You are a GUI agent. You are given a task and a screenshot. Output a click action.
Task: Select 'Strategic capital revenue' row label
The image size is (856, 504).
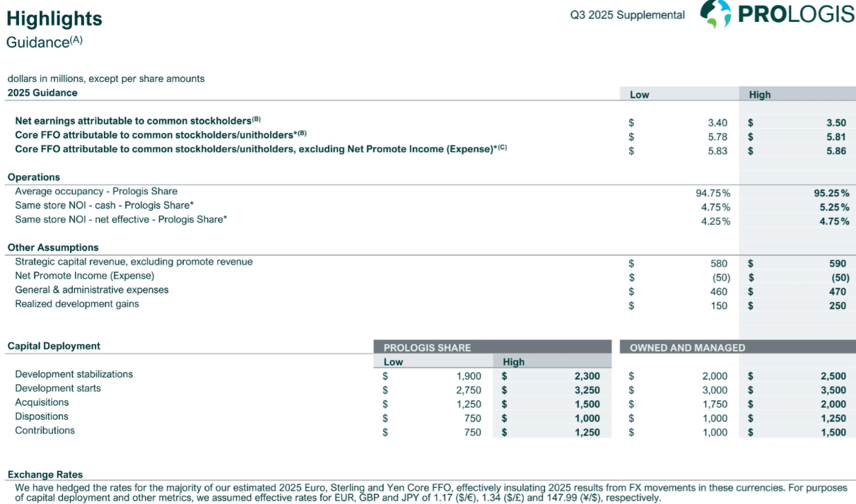134,262
